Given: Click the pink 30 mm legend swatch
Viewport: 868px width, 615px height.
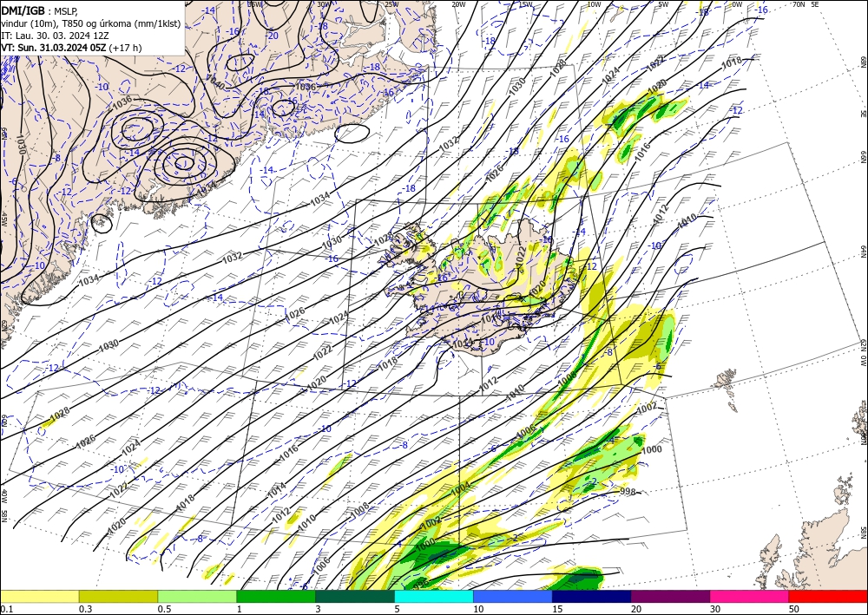Looking at the screenshot, I should [750, 596].
